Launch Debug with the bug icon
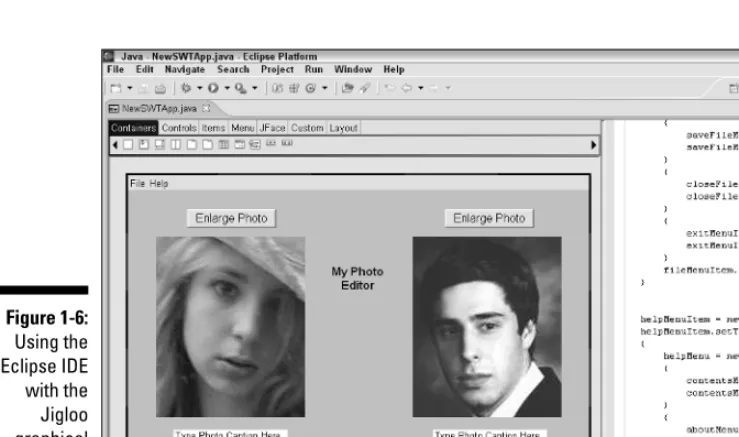739x437 pixels. pos(186,88)
